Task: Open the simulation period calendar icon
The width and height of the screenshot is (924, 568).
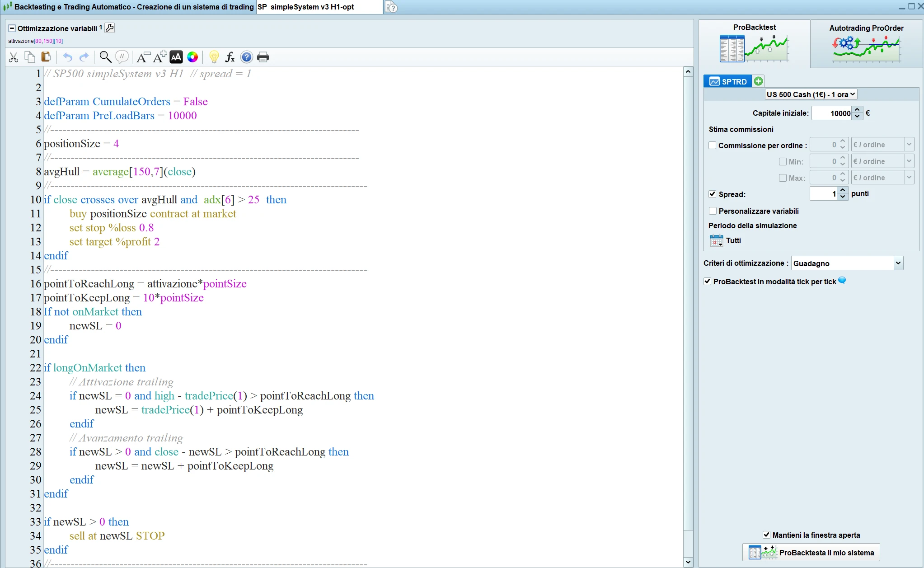Action: tap(716, 240)
